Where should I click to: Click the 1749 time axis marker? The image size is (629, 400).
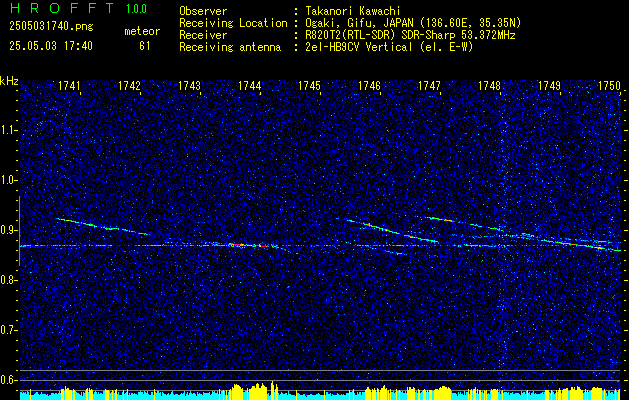pos(549,86)
